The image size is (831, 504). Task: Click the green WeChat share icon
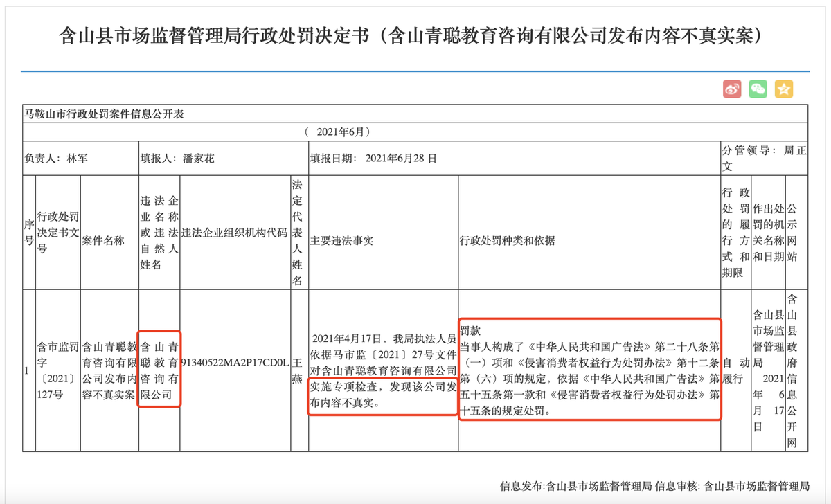tap(758, 89)
